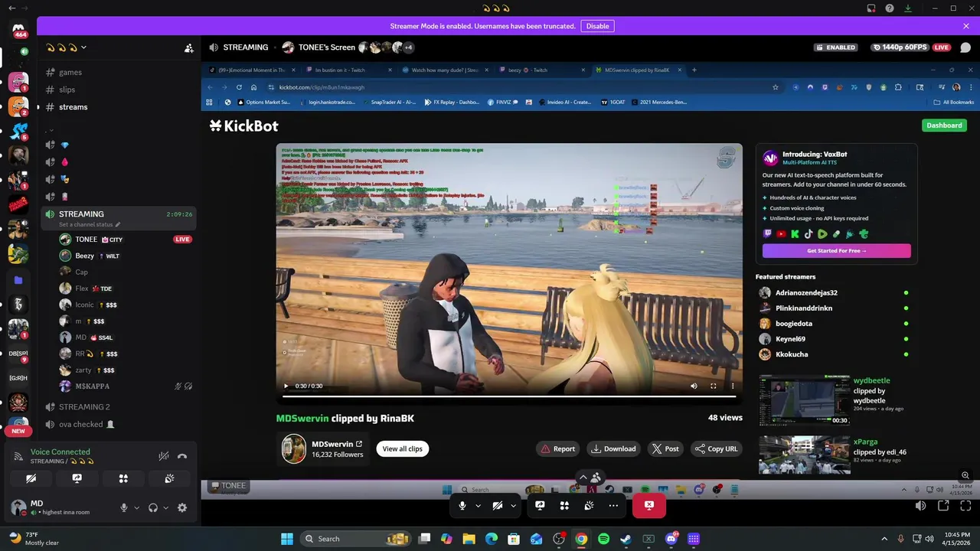The image size is (980, 551).
Task: Seek on the clip progress bar
Action: pyautogui.click(x=509, y=396)
